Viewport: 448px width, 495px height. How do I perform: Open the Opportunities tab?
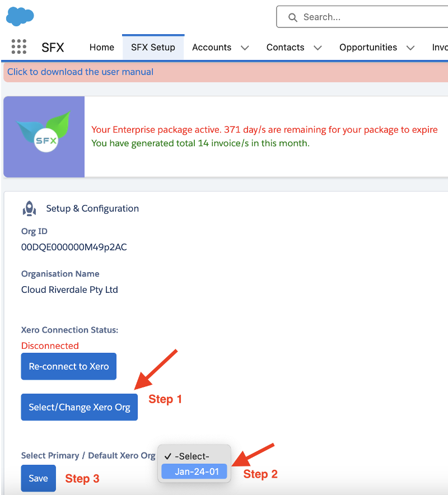coord(368,48)
